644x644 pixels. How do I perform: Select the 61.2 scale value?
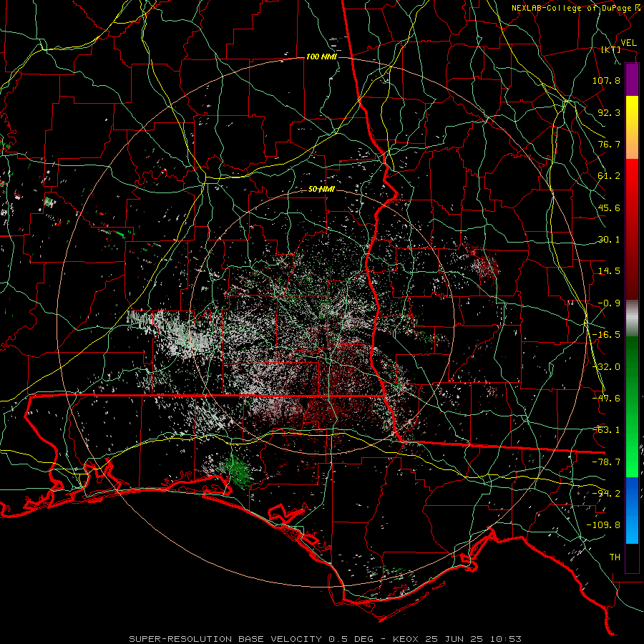[609, 176]
